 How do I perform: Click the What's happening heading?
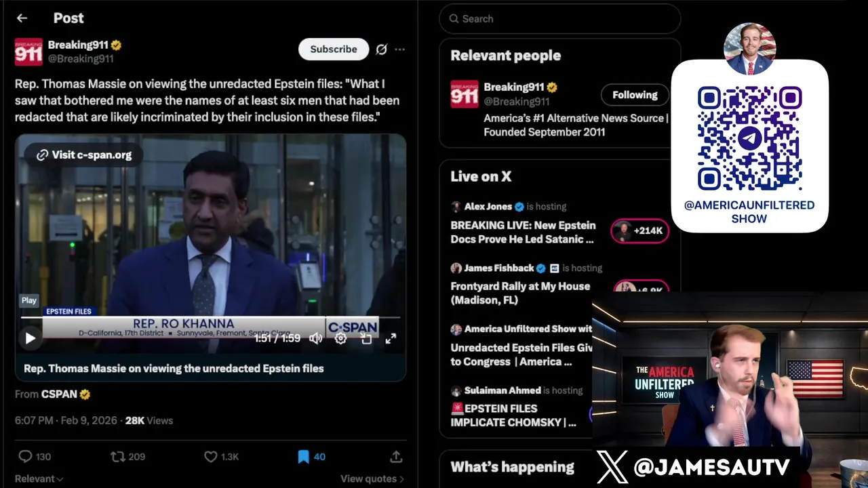pyautogui.click(x=512, y=467)
